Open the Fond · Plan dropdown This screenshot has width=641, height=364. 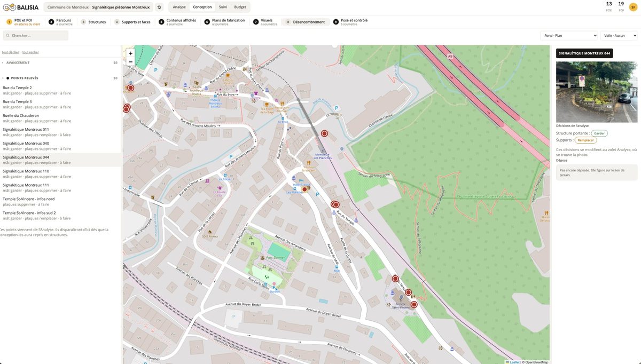pos(568,35)
